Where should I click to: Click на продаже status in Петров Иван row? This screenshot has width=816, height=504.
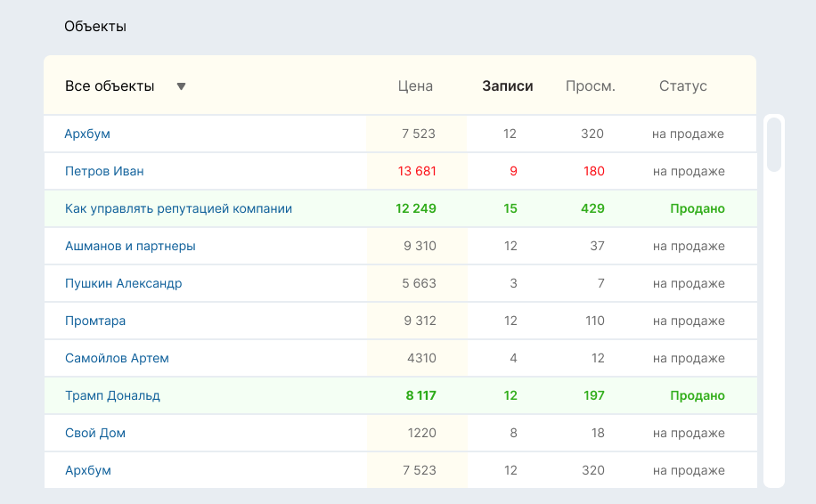[x=689, y=171]
